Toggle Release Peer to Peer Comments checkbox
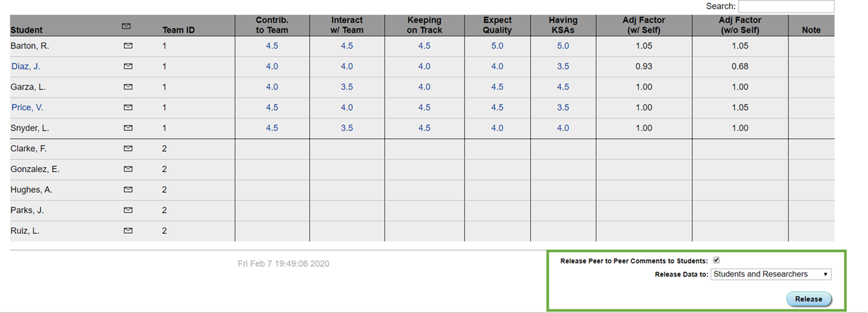868x313 pixels. 717,260
